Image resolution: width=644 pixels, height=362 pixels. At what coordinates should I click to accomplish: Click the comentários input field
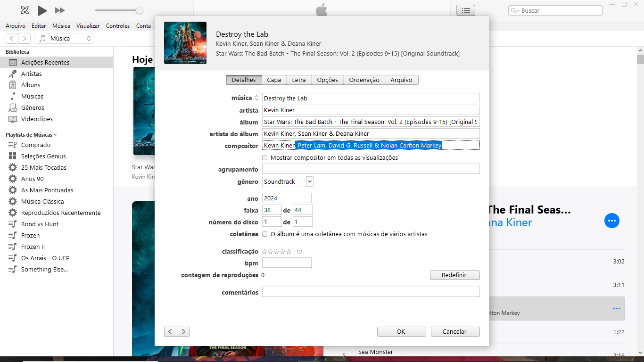(x=371, y=292)
